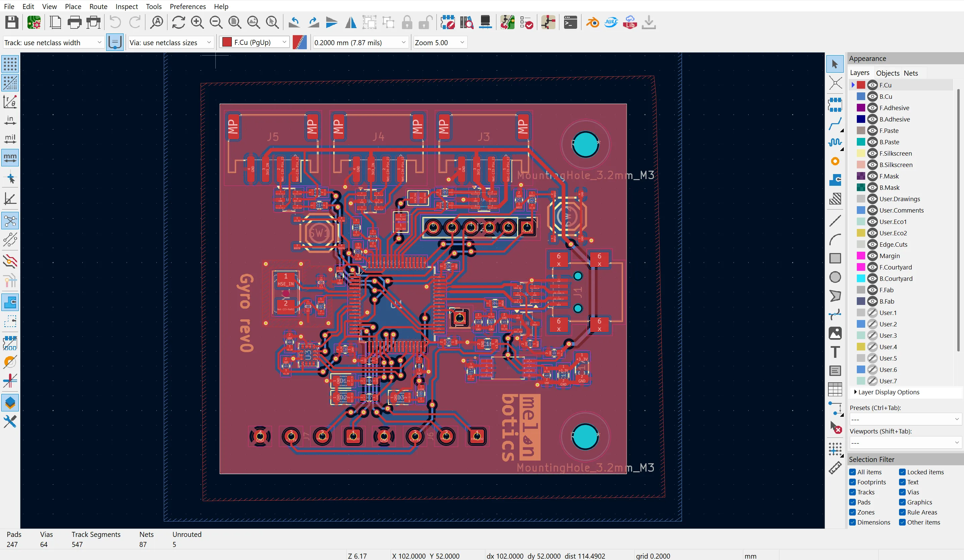Click the Undo arrow icon
964x560 pixels.
115,22
